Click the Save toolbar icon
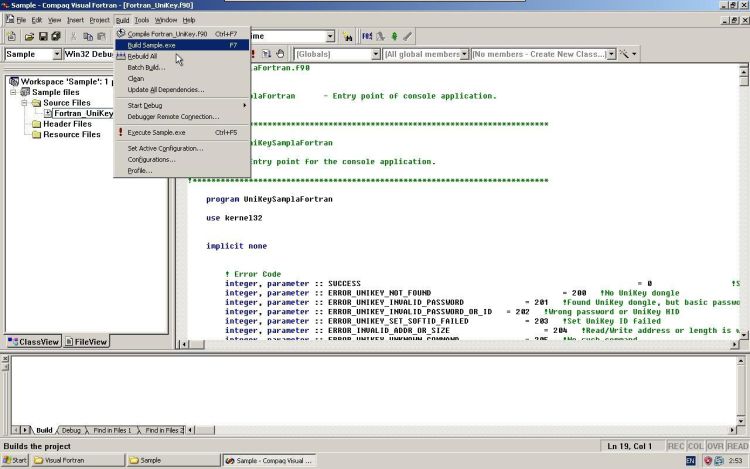 pos(43,36)
